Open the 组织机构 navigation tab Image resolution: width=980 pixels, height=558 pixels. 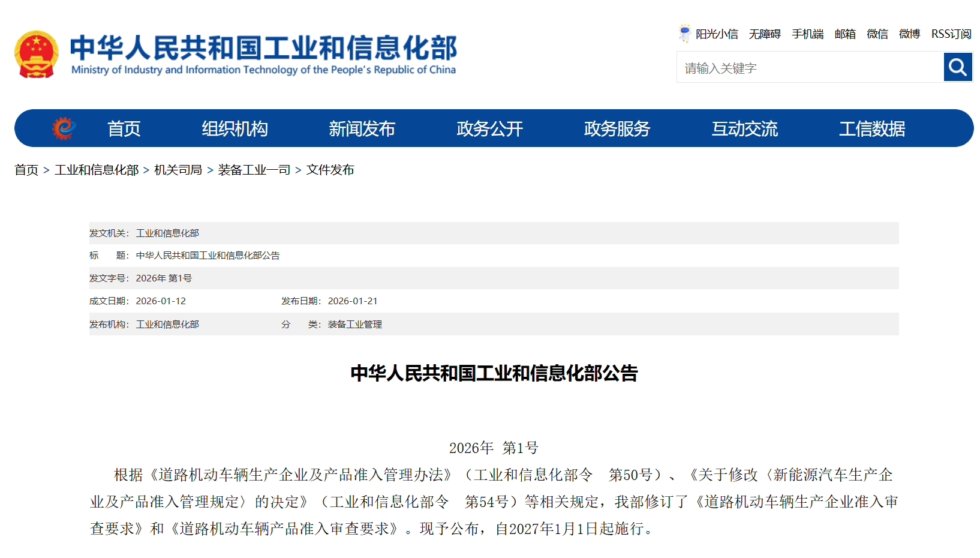click(x=235, y=129)
